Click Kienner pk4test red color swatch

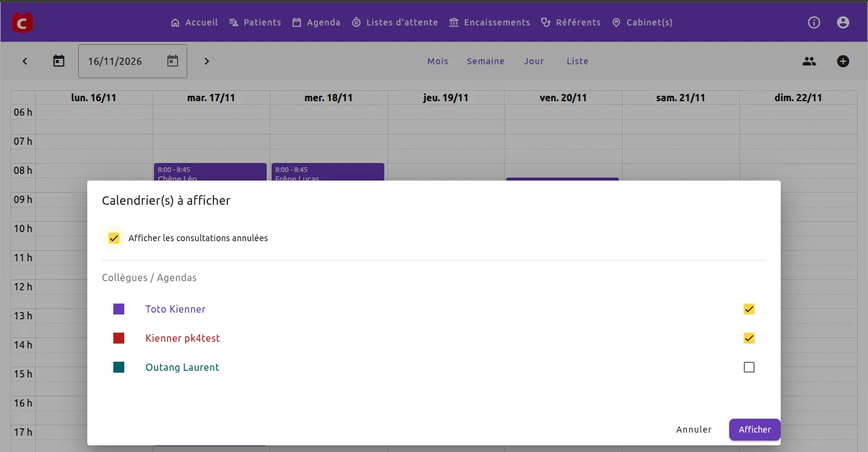point(119,338)
